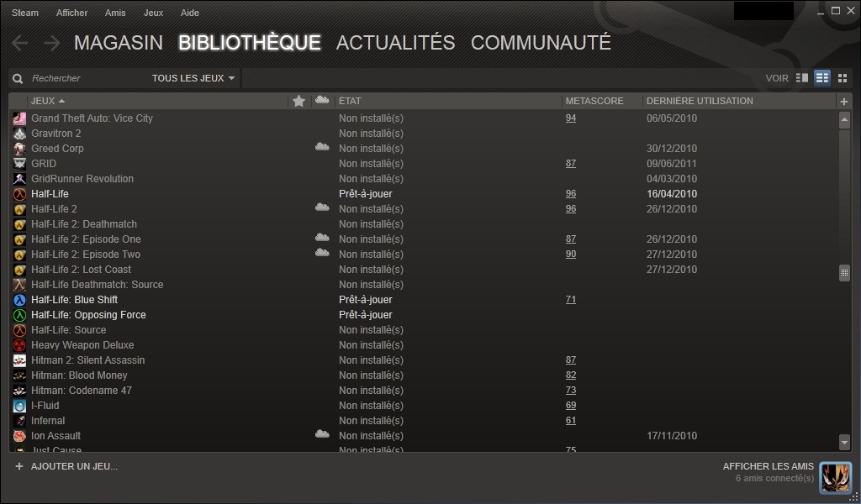861x504 pixels.
Task: Click the blue Half-Life: Blue Shift icon
Action: pos(19,299)
